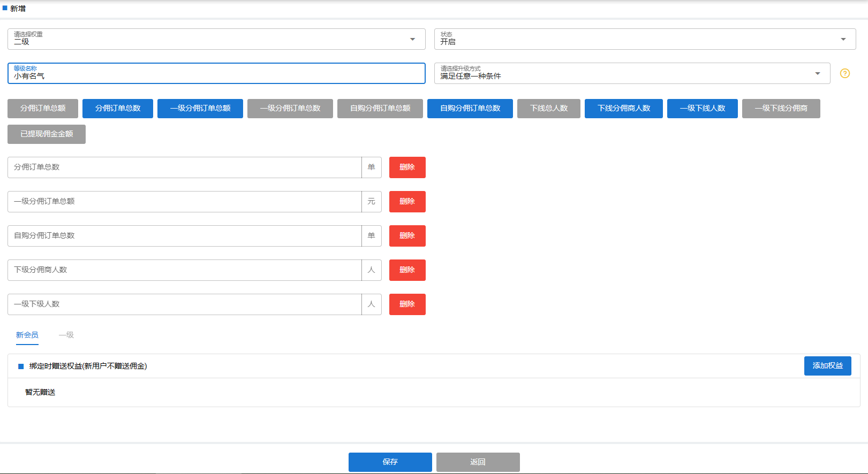
Task: Switch to the 一级 tab
Action: (x=66, y=335)
